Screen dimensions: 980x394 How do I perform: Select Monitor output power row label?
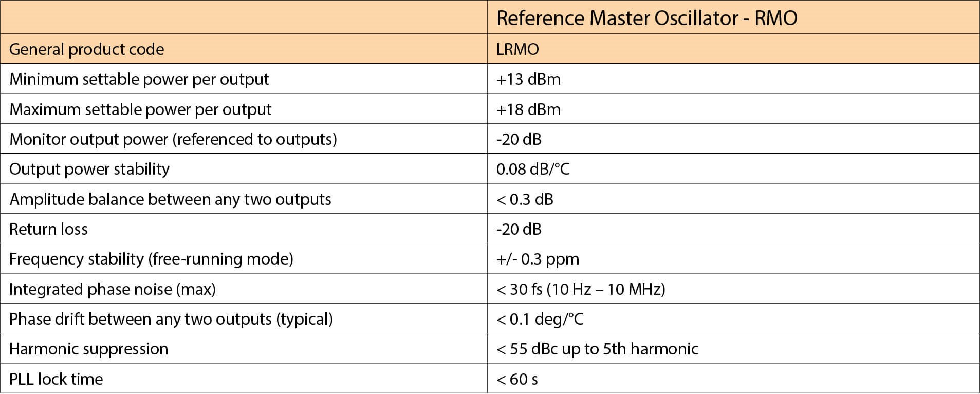[173, 139]
